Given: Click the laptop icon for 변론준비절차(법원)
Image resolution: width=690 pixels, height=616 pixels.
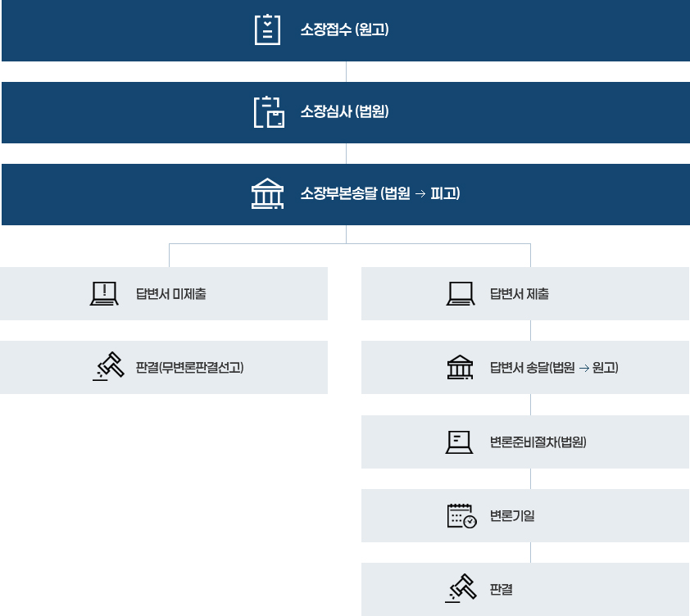Looking at the screenshot, I should 461,442.
